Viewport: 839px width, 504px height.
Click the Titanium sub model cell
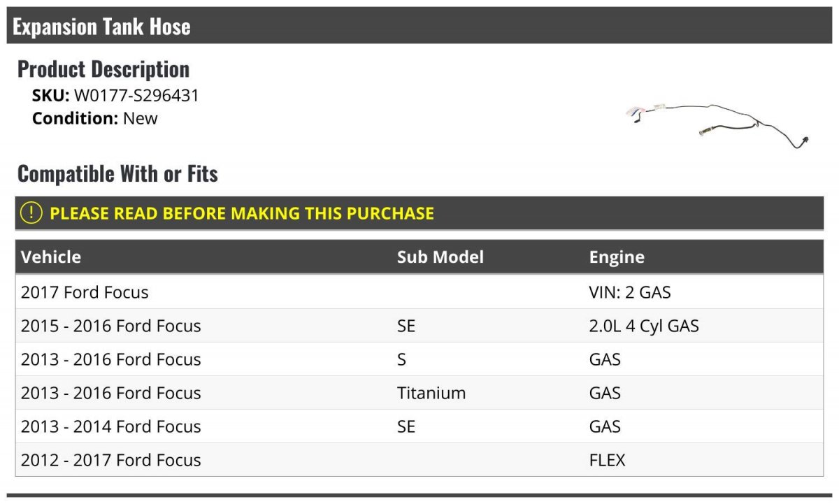coord(431,393)
